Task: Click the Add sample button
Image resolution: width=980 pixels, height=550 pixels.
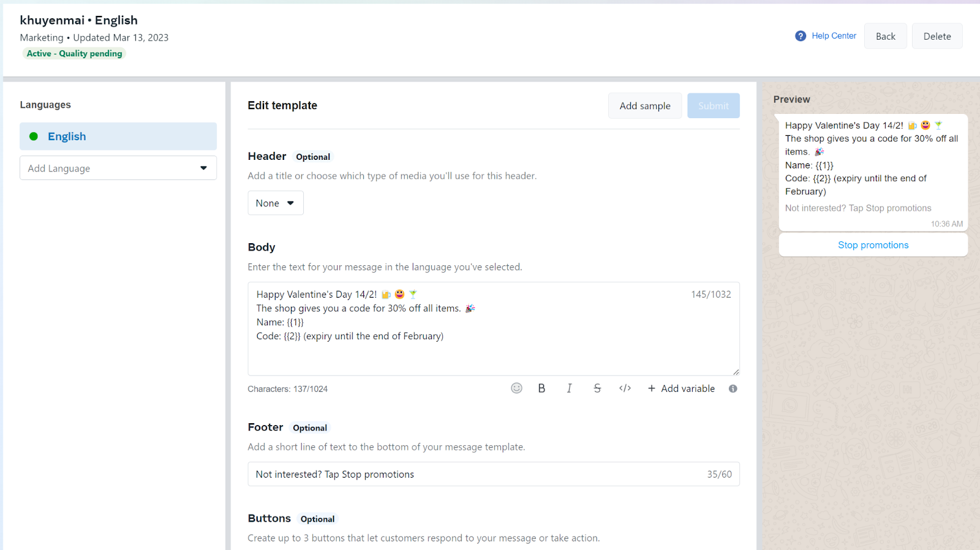Action: [x=645, y=106]
